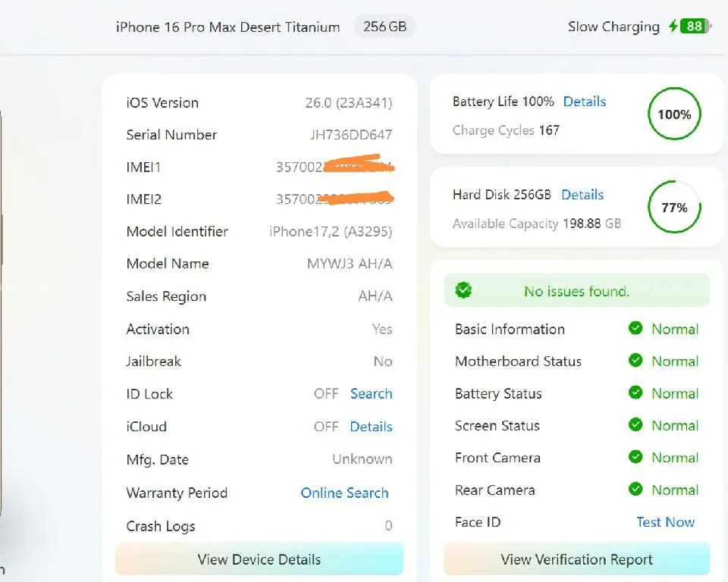Click the 100% battery life ring
The height and width of the screenshot is (582, 728).
(674, 114)
